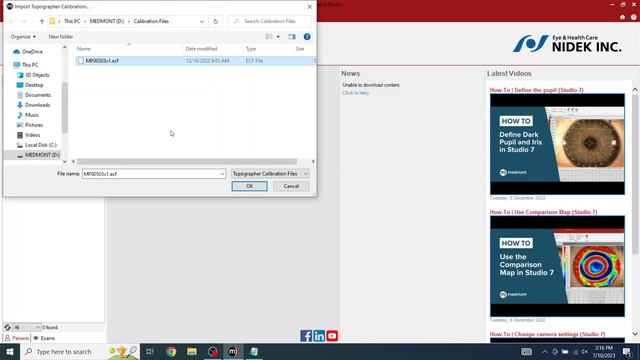Open the view options dropdown arrow
Image resolution: width=640 pixels, height=360 pixels.
pyautogui.click(x=278, y=37)
